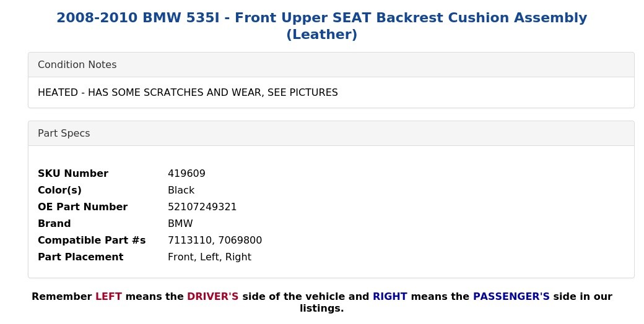This screenshot has width=644, height=324.
Task: Click the Part Placement label
Action: click(x=80, y=257)
